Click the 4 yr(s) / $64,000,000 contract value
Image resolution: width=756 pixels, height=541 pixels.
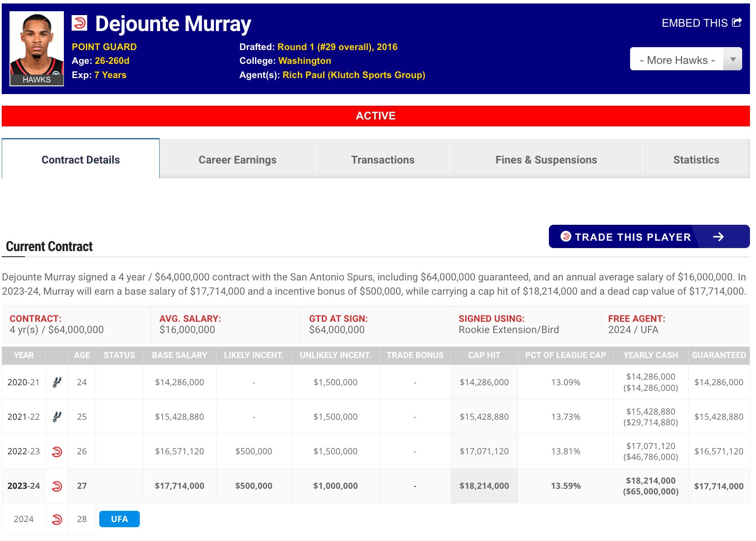click(57, 330)
